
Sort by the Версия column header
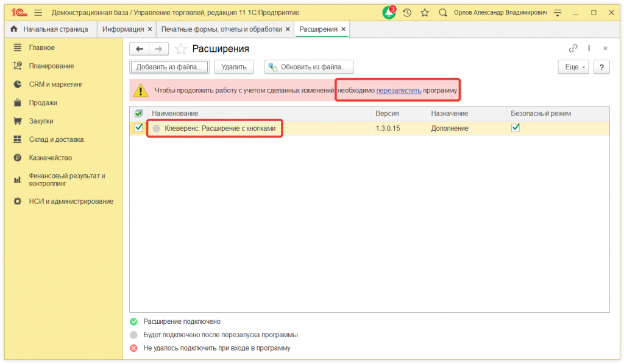click(x=387, y=113)
